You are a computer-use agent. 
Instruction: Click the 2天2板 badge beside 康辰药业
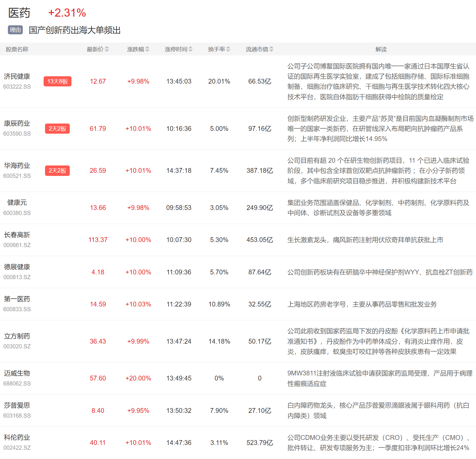pyautogui.click(x=57, y=129)
